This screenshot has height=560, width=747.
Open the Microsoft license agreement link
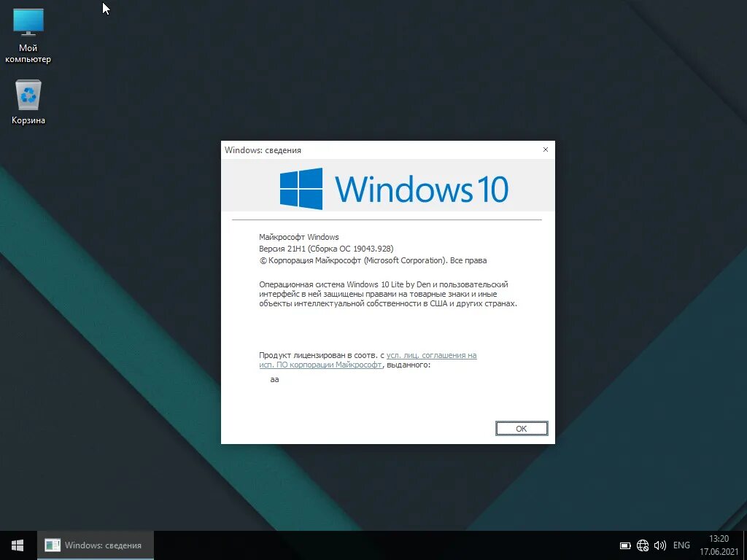430,356
